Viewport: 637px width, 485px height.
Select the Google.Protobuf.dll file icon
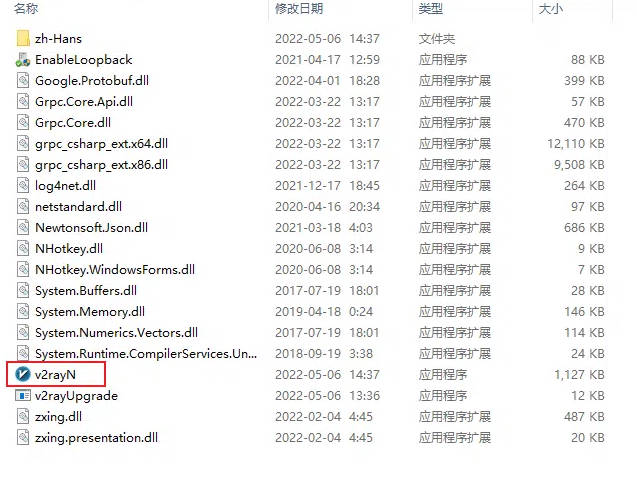coord(23,80)
